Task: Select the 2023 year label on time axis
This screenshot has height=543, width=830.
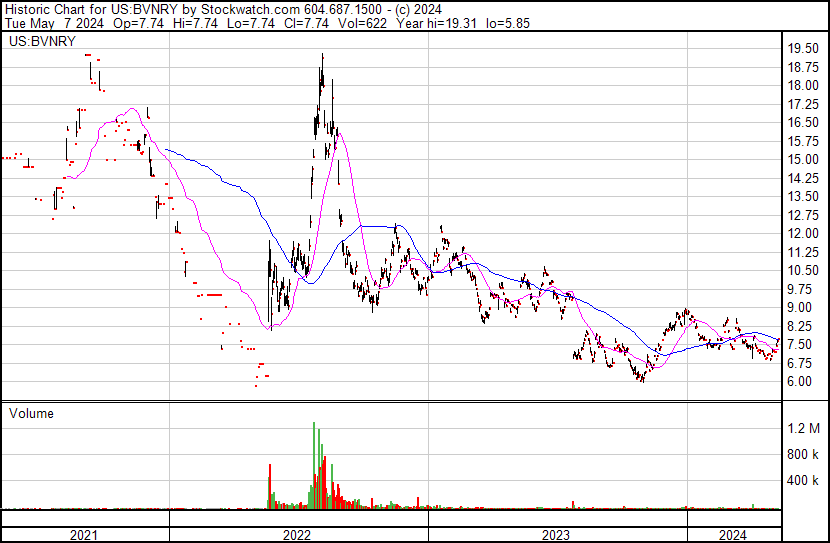Action: click(556, 534)
